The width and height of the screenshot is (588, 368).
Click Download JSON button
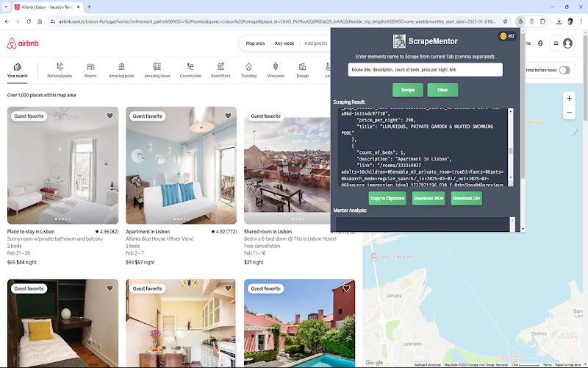pyautogui.click(x=429, y=198)
